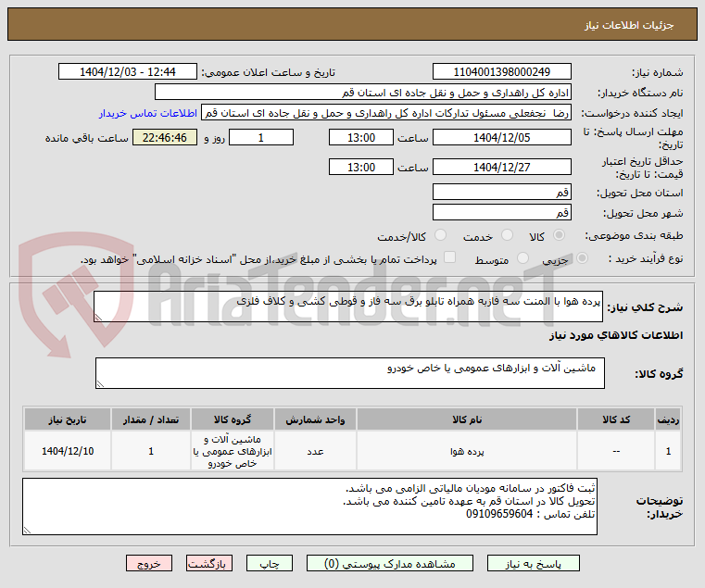Click the table cell ماشین آلات و ابزارهای عمومی
This screenshot has width=705, height=588.
232,451
